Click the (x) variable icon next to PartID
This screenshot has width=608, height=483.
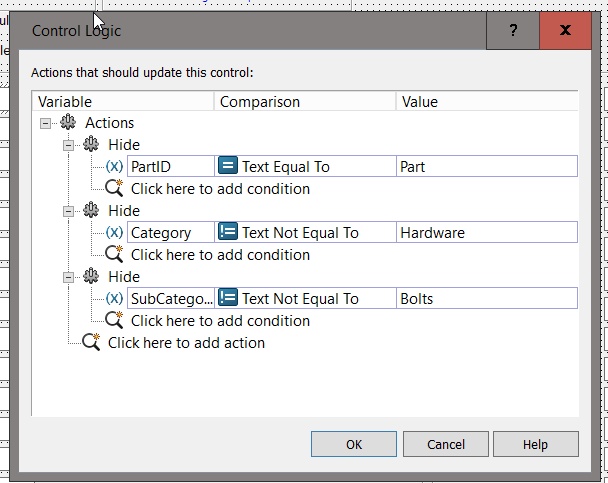[114, 166]
